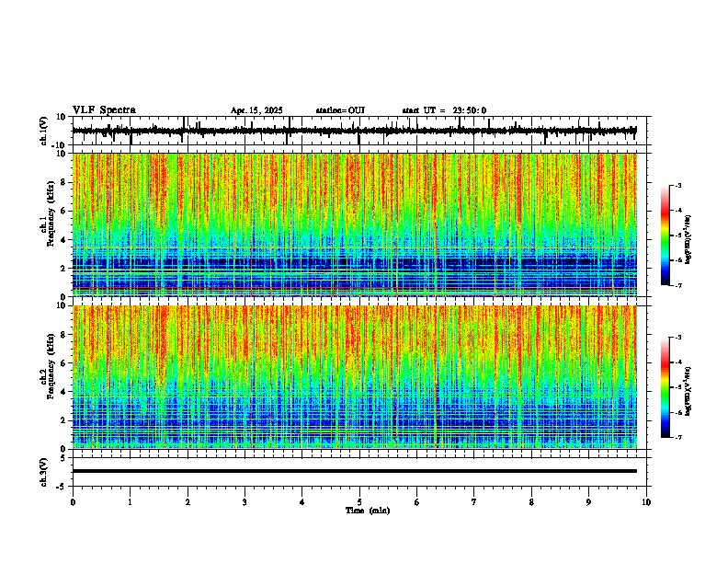Select the ch.2 "Frequency (kHz)" axis label
The image size is (728, 563).
pos(51,366)
